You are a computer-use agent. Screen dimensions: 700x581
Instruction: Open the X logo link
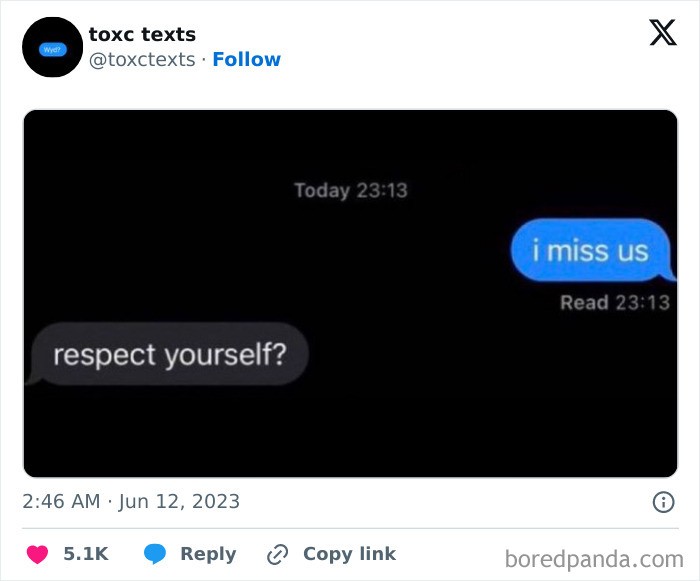pos(662,33)
